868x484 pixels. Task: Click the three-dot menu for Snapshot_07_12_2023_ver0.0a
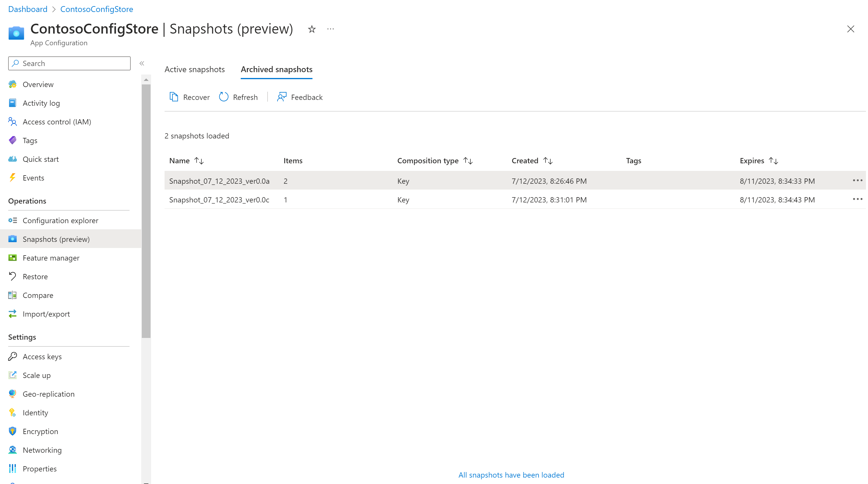pos(857,180)
